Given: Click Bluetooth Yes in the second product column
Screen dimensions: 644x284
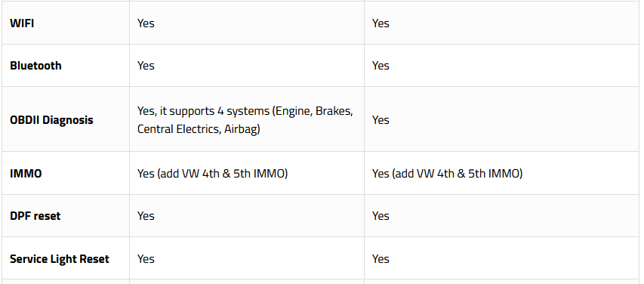Looking at the screenshot, I should [x=381, y=66].
